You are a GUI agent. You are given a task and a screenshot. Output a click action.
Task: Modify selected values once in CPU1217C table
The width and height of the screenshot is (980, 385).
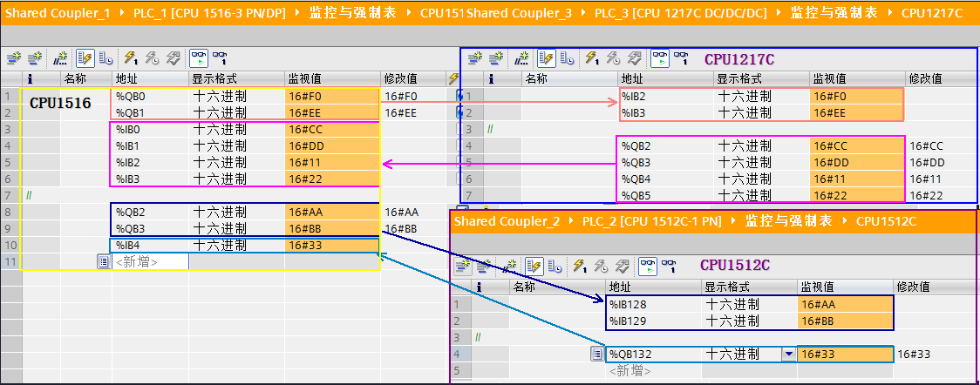(593, 58)
